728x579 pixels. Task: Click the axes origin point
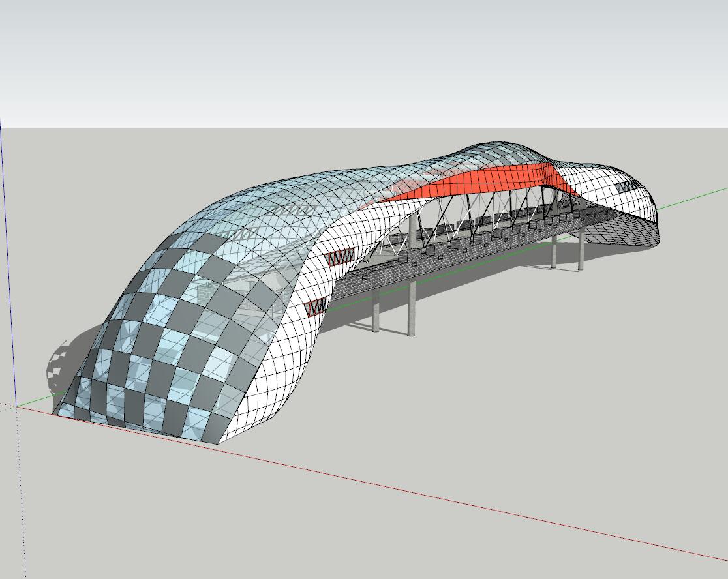tap(16, 406)
